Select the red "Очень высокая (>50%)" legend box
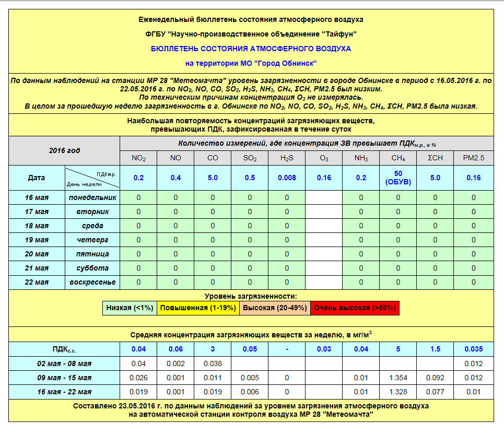Viewport: 504px width, 434px height. pos(355,308)
